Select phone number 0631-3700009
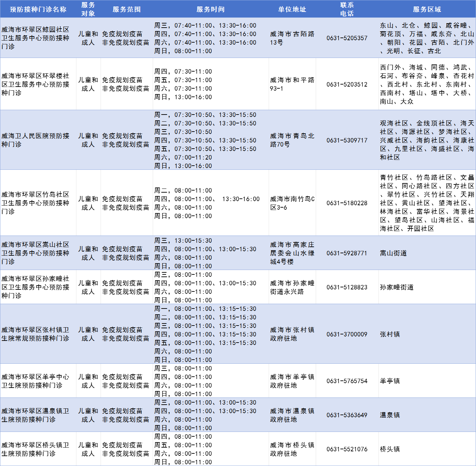The image size is (476, 466). [x=347, y=334]
